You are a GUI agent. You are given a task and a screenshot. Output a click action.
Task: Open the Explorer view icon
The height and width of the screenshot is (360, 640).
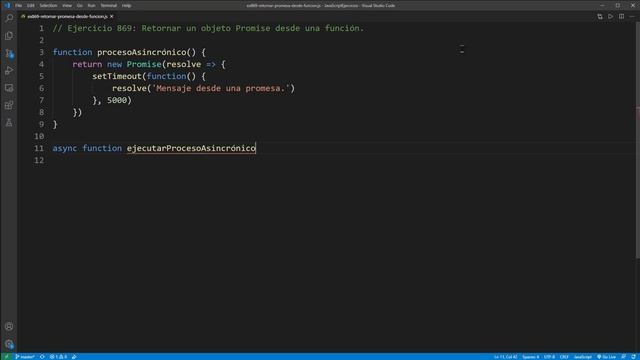click(9, 36)
